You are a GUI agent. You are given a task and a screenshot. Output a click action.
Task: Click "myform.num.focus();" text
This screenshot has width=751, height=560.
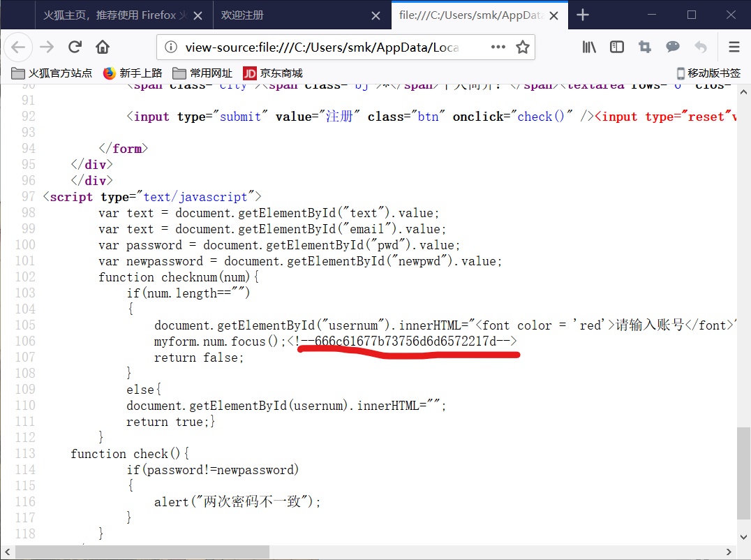219,341
